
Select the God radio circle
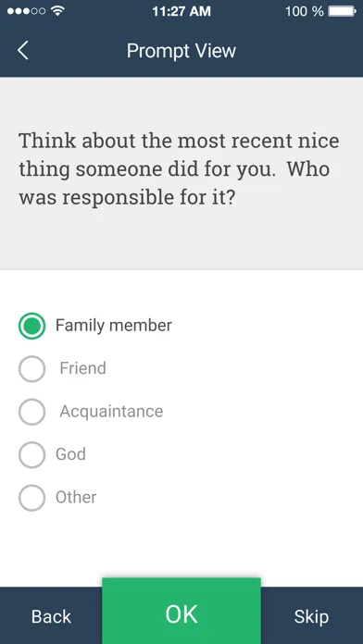31,454
